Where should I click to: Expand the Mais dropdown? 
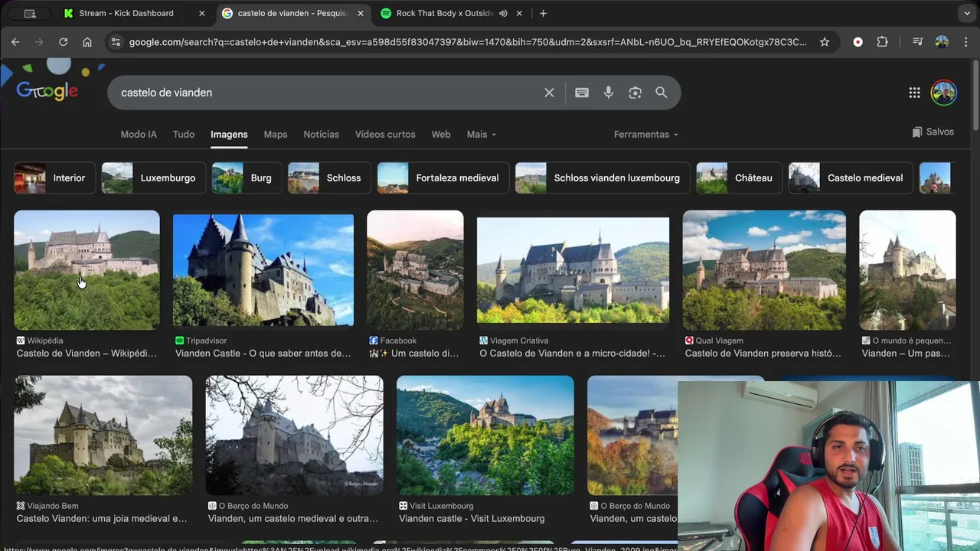pos(482,134)
